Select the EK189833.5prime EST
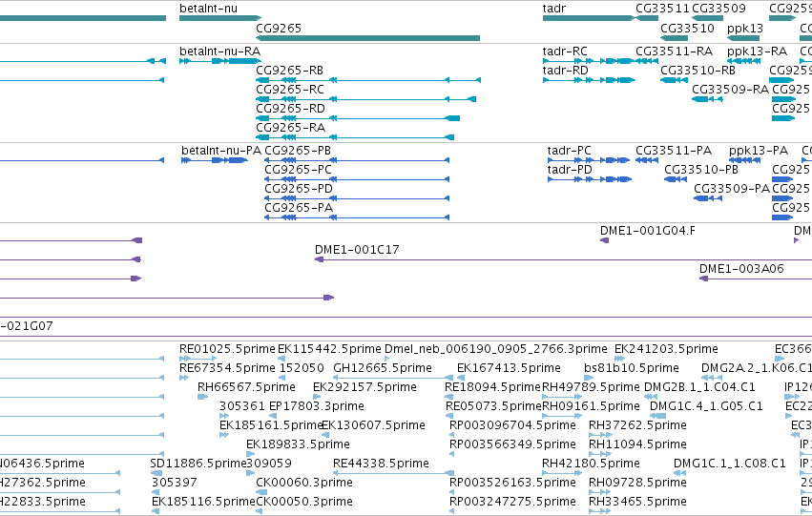Image resolution: width=812 pixels, height=516 pixels. pos(250,454)
